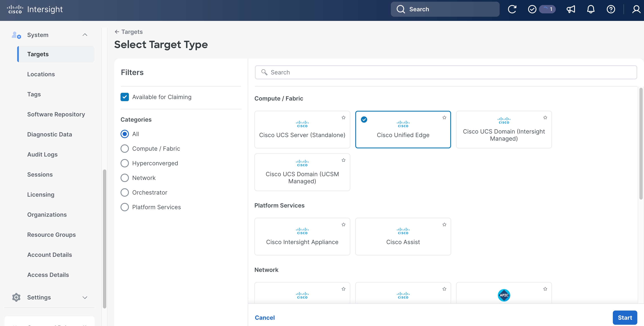Open Locations in sidebar
Image resolution: width=644 pixels, height=326 pixels.
(41, 74)
